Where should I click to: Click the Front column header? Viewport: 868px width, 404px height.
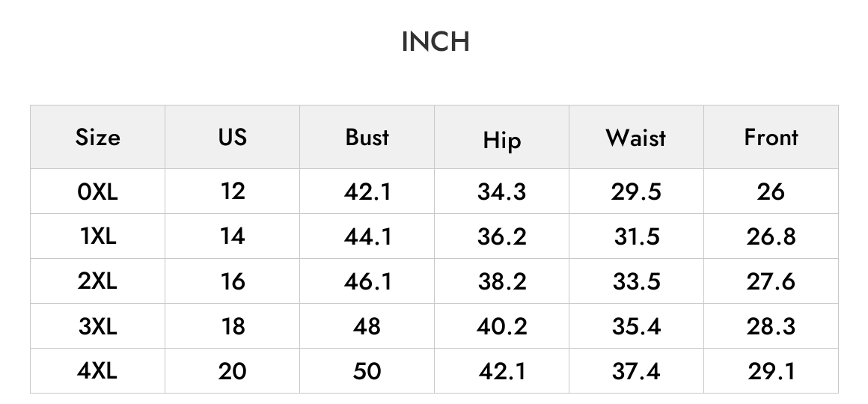771,137
